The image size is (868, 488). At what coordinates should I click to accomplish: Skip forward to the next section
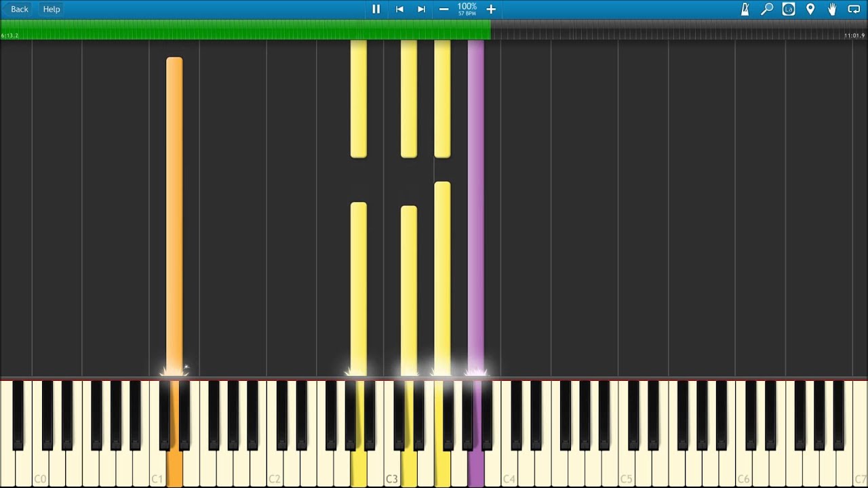[x=421, y=9]
